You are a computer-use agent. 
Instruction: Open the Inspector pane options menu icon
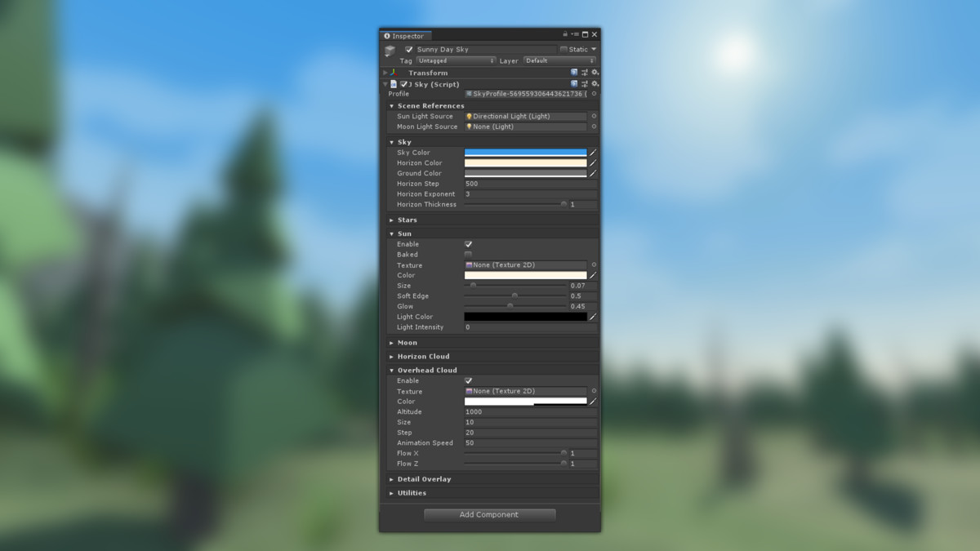coord(575,35)
